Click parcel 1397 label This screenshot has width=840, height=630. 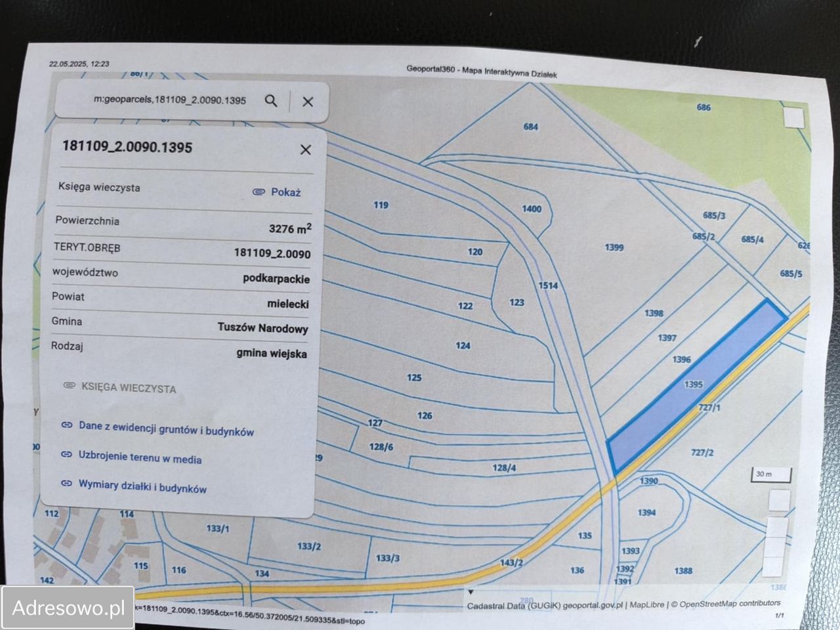point(667,337)
